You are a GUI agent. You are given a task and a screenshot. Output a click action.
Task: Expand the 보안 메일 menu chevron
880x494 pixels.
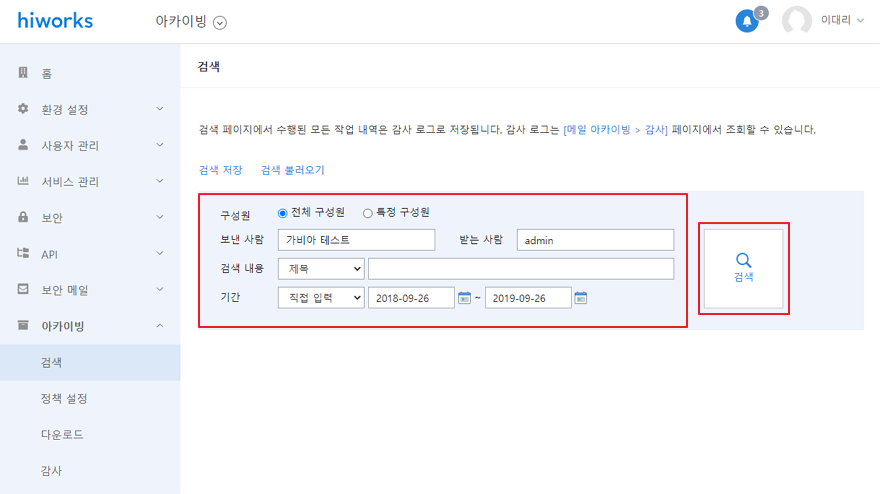coord(160,289)
